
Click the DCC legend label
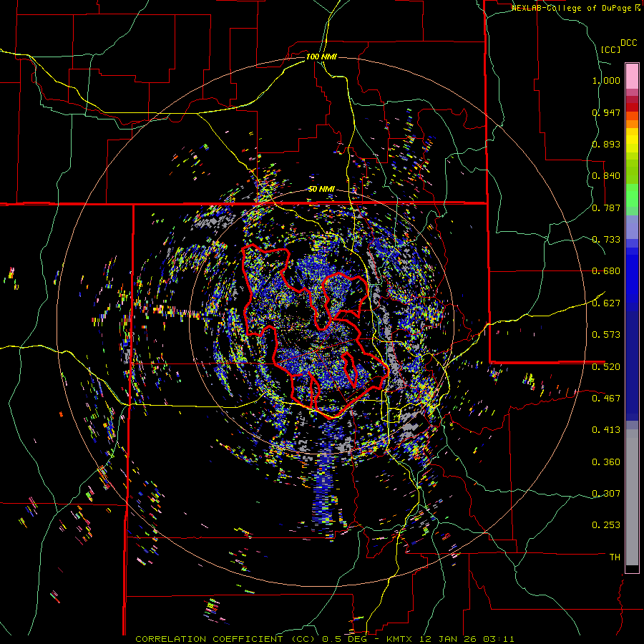click(628, 43)
